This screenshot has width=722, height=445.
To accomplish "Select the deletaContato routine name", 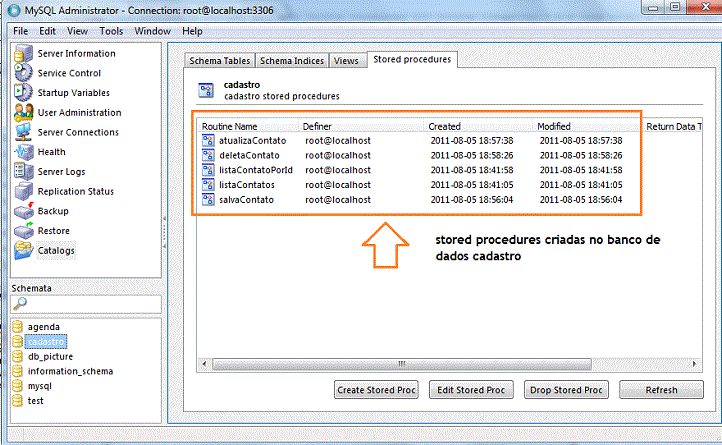I will coord(249,155).
